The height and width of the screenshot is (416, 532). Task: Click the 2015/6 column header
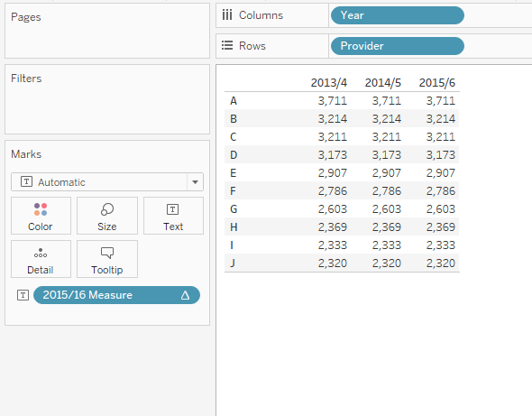click(437, 82)
